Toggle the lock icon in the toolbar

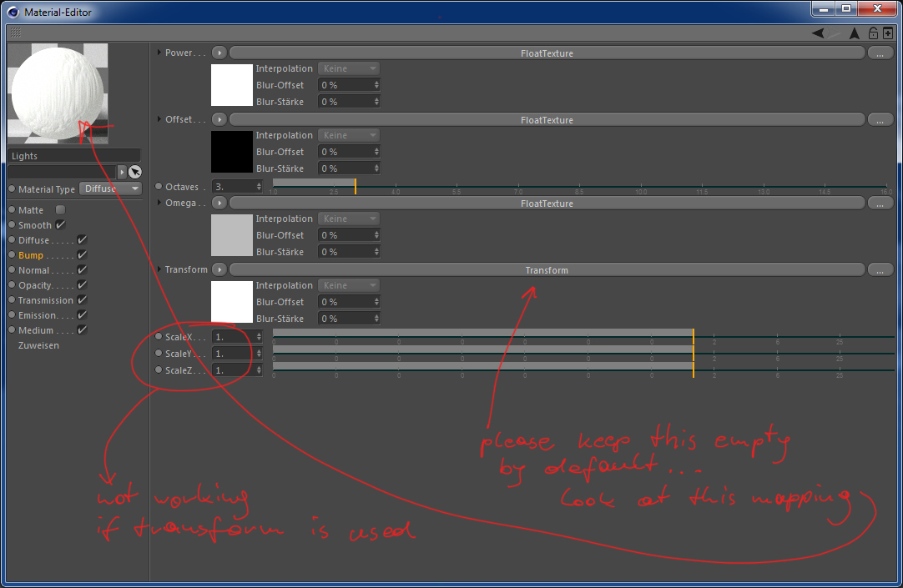coord(873,33)
